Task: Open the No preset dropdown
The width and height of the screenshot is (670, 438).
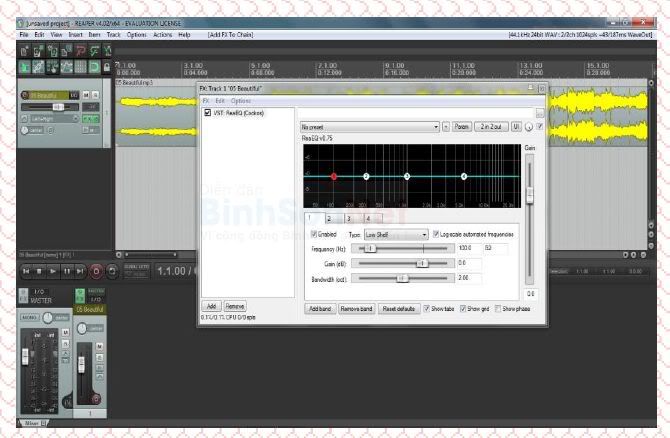Action: coord(369,127)
